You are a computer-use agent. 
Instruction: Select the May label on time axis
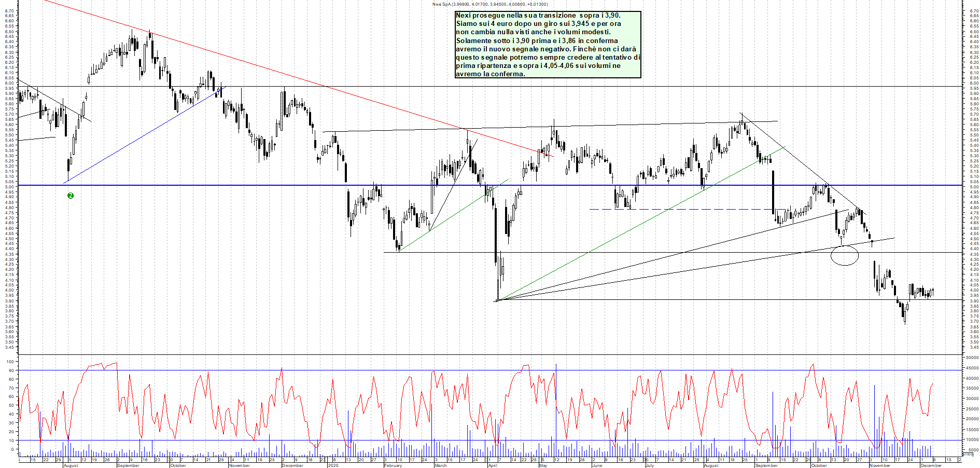point(543,465)
